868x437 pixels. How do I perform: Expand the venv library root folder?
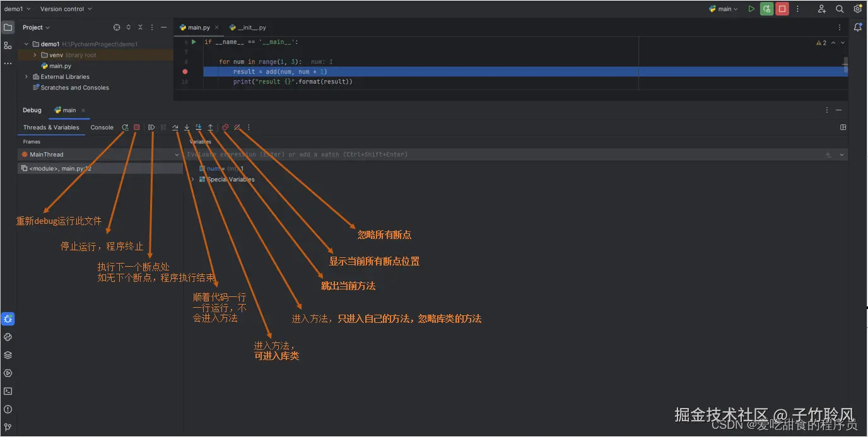(35, 55)
